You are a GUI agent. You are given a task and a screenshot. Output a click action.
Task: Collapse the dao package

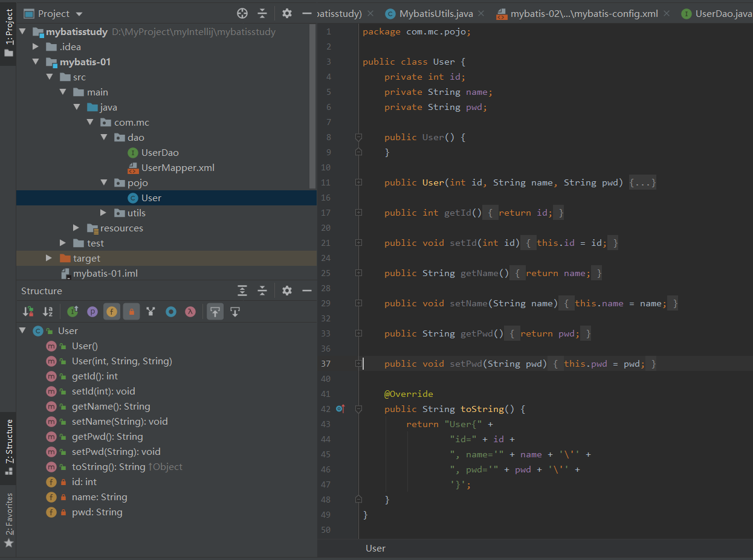tap(104, 137)
